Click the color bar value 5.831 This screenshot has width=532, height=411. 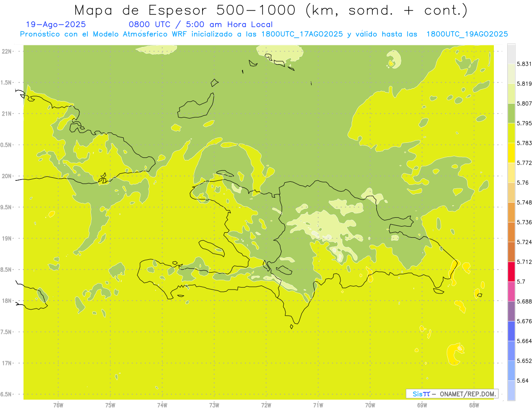[x=524, y=64]
